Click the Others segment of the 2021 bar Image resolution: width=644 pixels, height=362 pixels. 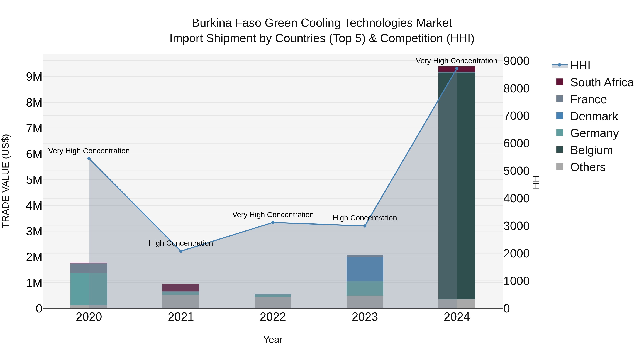pos(181,302)
